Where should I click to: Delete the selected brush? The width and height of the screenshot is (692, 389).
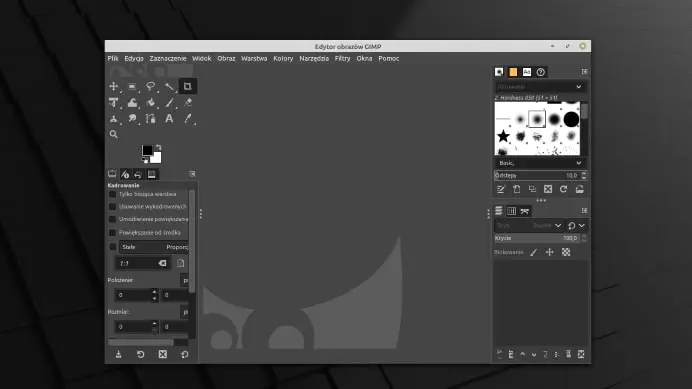pyautogui.click(x=548, y=189)
